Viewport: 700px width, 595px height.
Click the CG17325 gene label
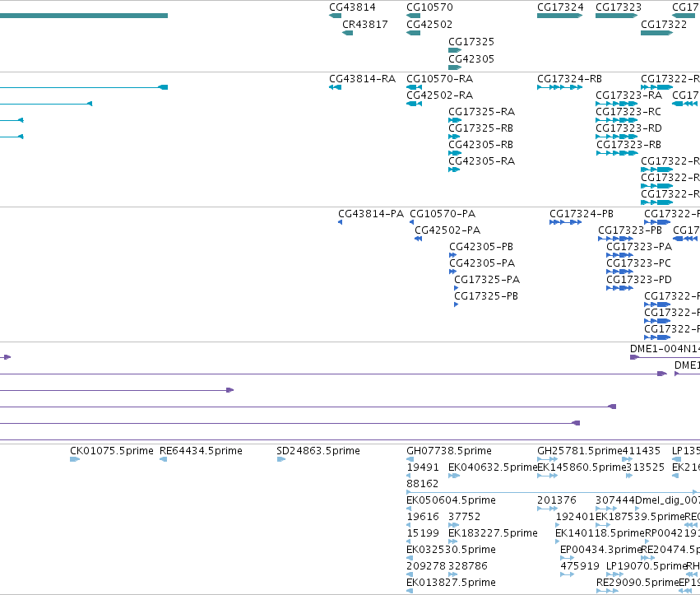(471, 41)
